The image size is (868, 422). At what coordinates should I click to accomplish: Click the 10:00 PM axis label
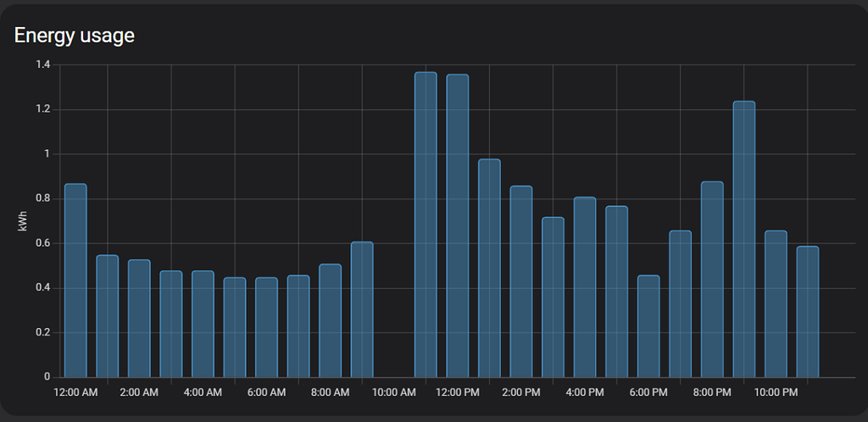(776, 392)
